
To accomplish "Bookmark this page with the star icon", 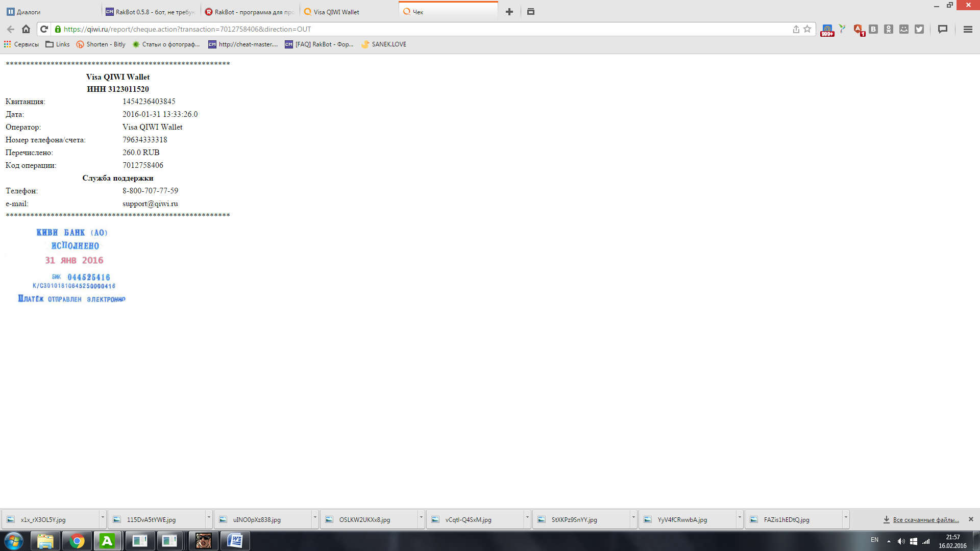I will pyautogui.click(x=807, y=29).
